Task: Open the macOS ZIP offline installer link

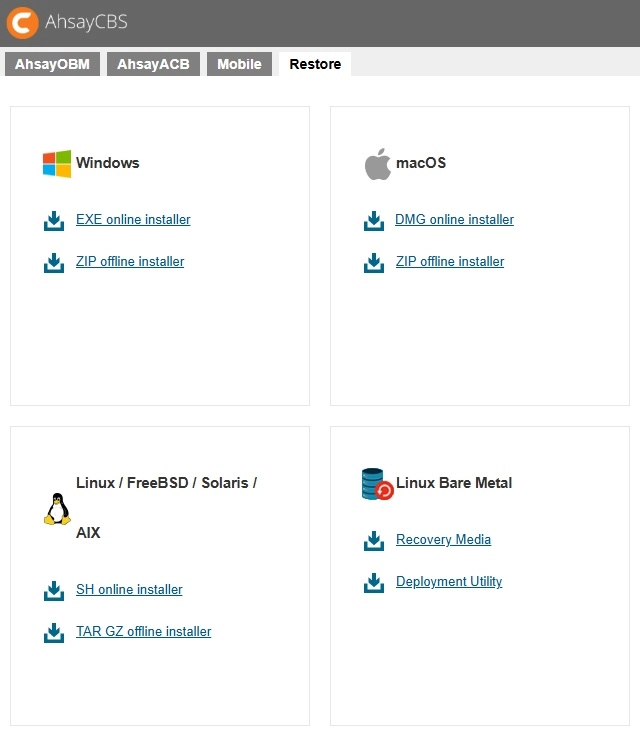Action: pos(450,262)
